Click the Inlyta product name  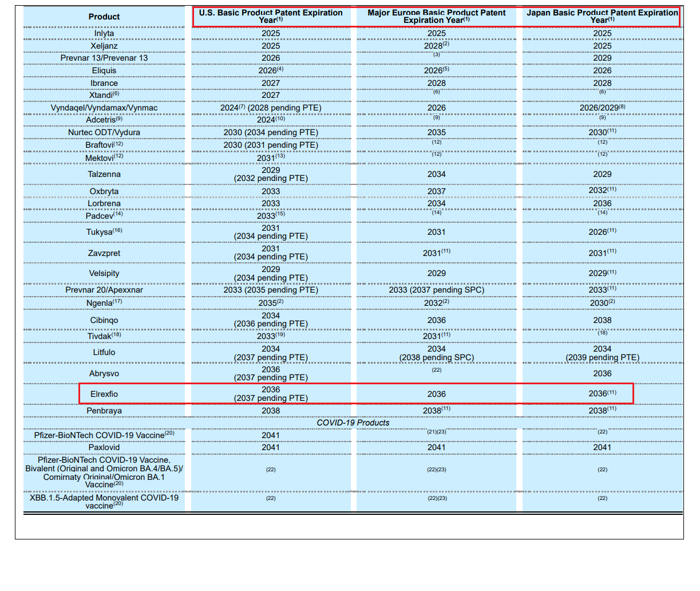click(104, 33)
